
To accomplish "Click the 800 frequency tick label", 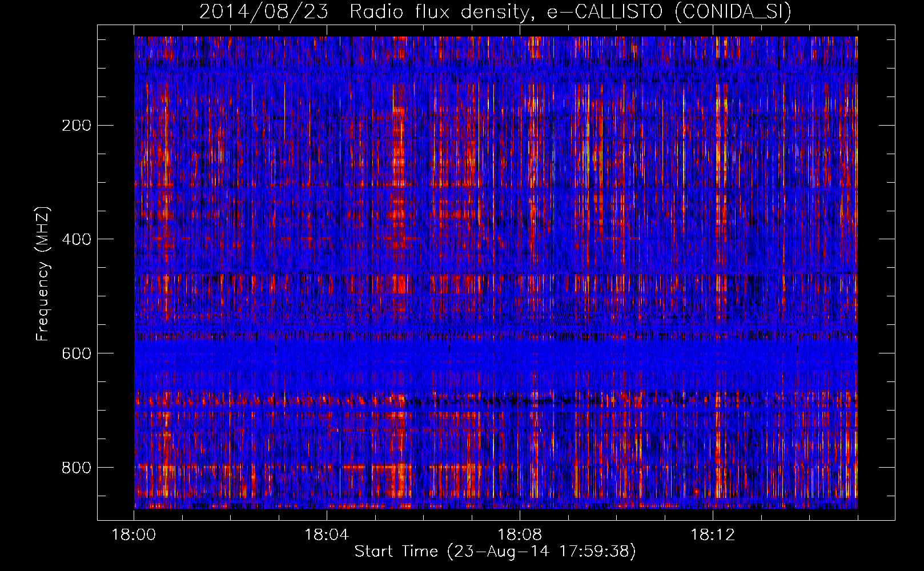I will coord(76,468).
